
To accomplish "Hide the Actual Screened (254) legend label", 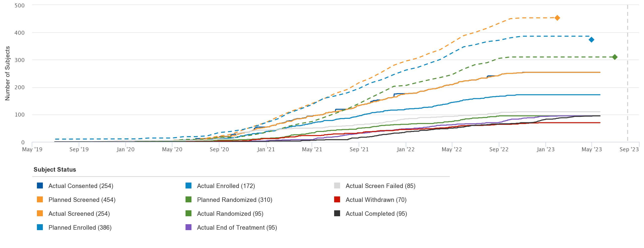I will [79, 214].
